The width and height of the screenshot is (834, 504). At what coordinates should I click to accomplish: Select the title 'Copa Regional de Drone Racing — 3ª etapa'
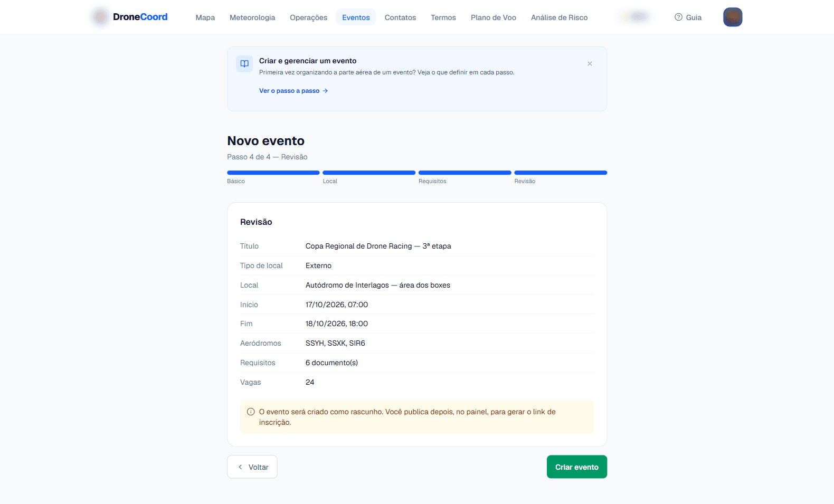coord(378,246)
